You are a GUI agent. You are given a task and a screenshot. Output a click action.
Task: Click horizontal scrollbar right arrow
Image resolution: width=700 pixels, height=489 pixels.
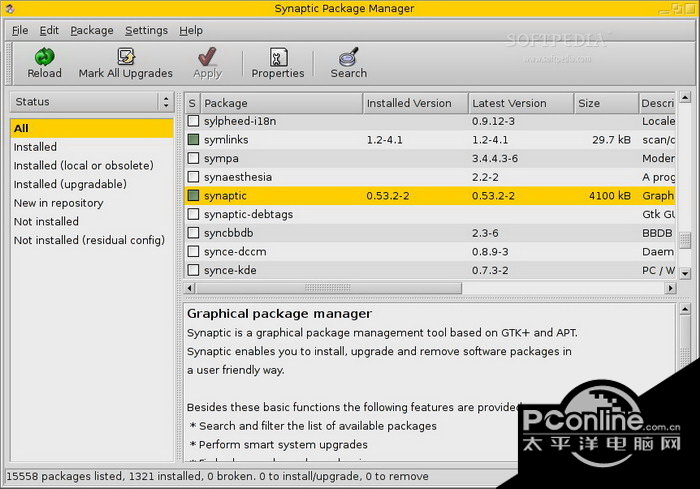670,288
